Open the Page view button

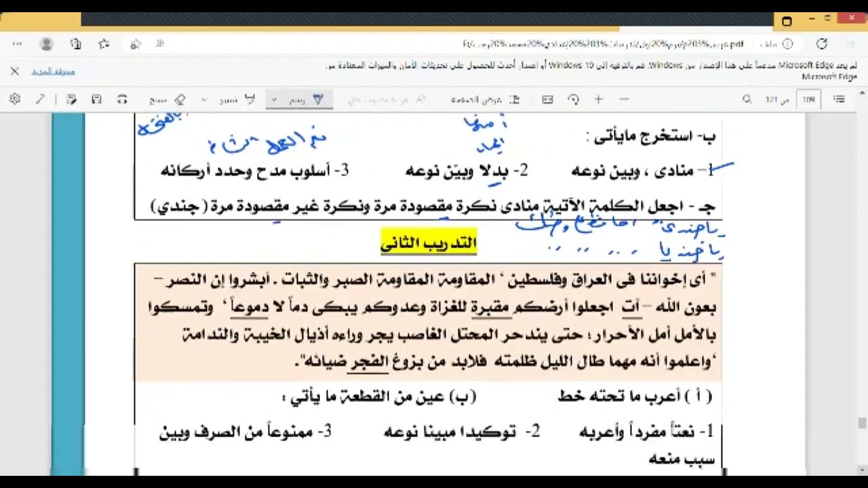(485, 100)
